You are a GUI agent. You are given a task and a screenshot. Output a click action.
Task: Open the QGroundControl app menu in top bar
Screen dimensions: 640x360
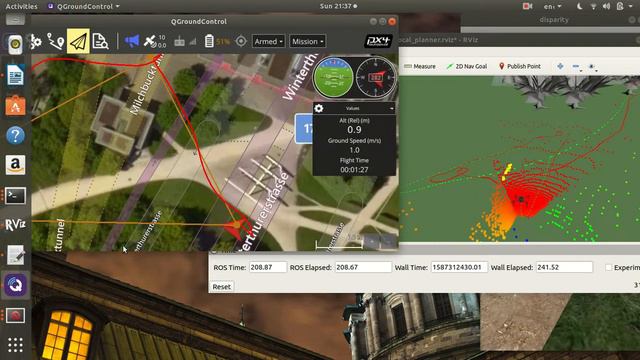[x=84, y=6]
